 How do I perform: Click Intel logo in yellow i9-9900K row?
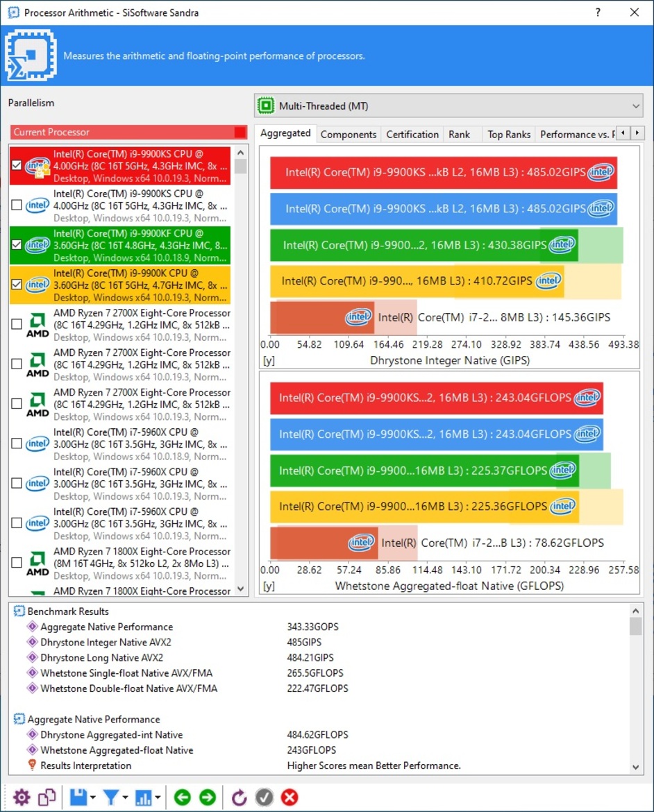tap(37, 285)
